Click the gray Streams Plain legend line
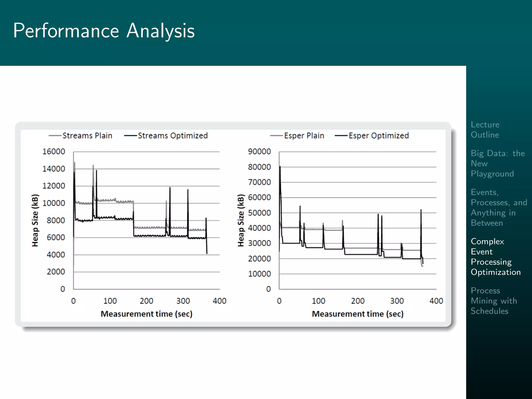 55,136
